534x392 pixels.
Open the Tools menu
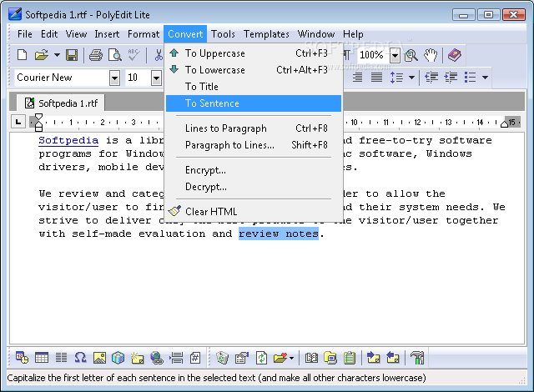click(x=223, y=34)
